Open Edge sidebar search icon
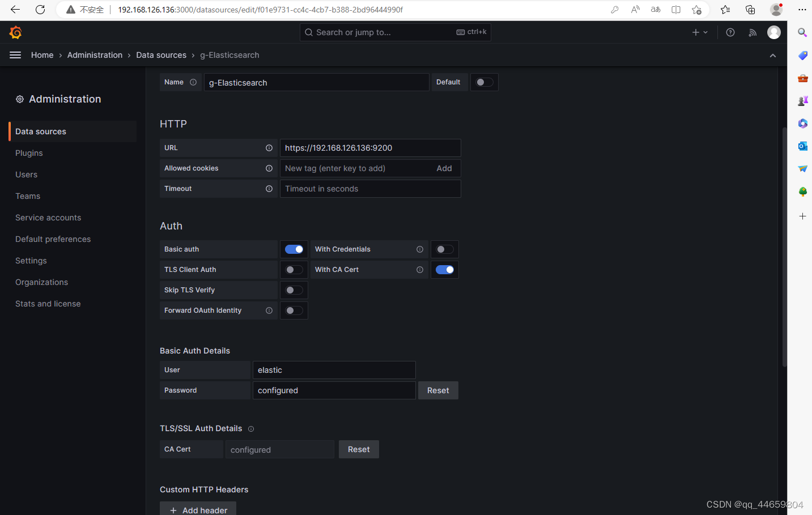The width and height of the screenshot is (812, 515). 802,32
